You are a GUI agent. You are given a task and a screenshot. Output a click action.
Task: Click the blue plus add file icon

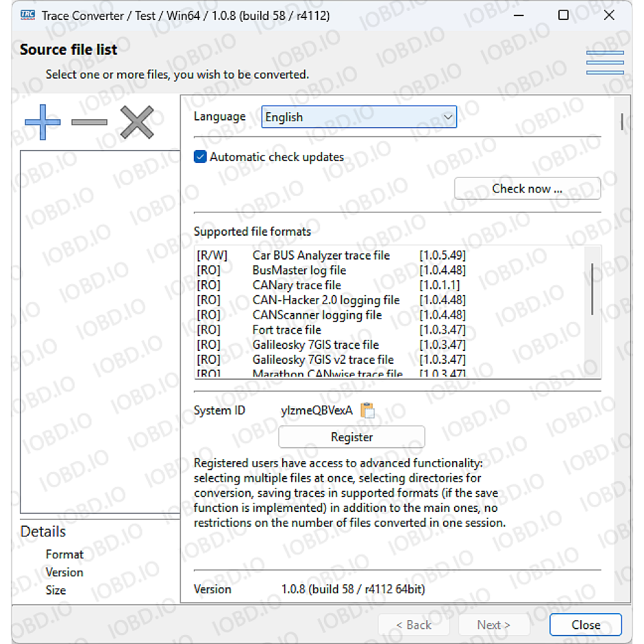tap(43, 122)
